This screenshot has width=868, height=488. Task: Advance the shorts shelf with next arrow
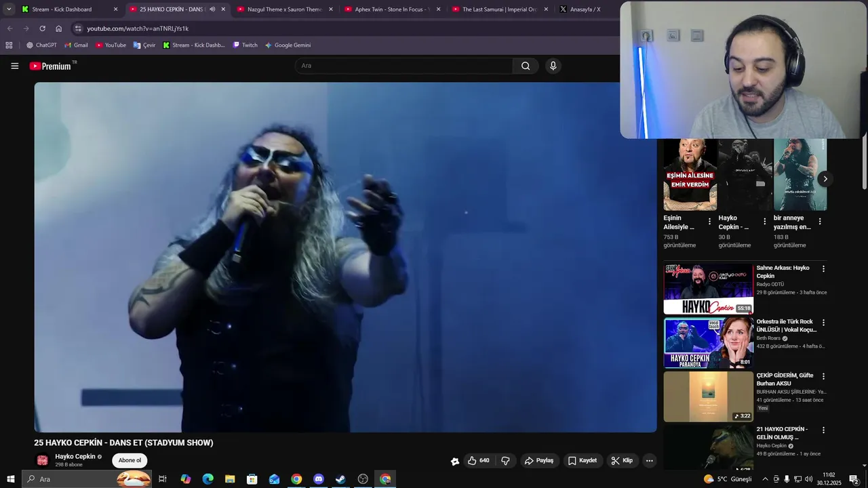pos(825,179)
